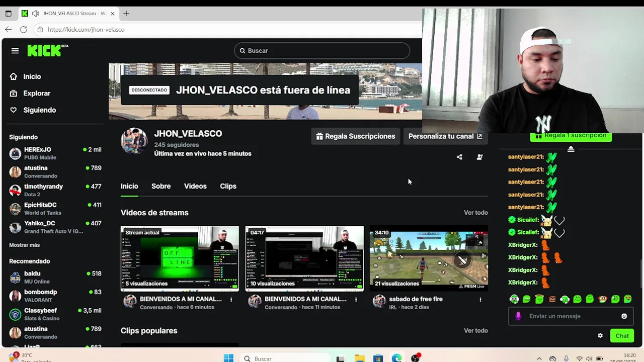Open File Explorer from taskbar
Image resolution: width=644 pixels, height=362 pixels.
click(359, 358)
